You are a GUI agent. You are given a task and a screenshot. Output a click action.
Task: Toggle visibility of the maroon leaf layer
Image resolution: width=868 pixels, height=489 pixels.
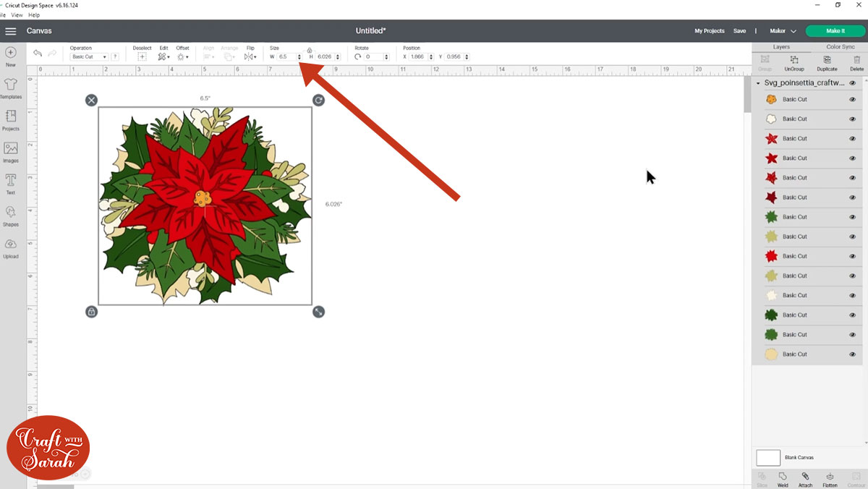point(852,197)
